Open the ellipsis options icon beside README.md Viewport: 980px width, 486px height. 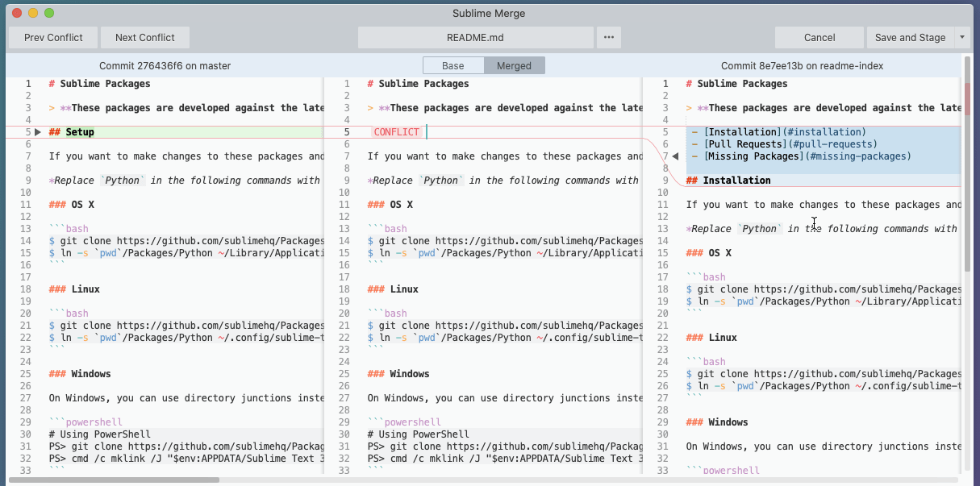click(609, 37)
